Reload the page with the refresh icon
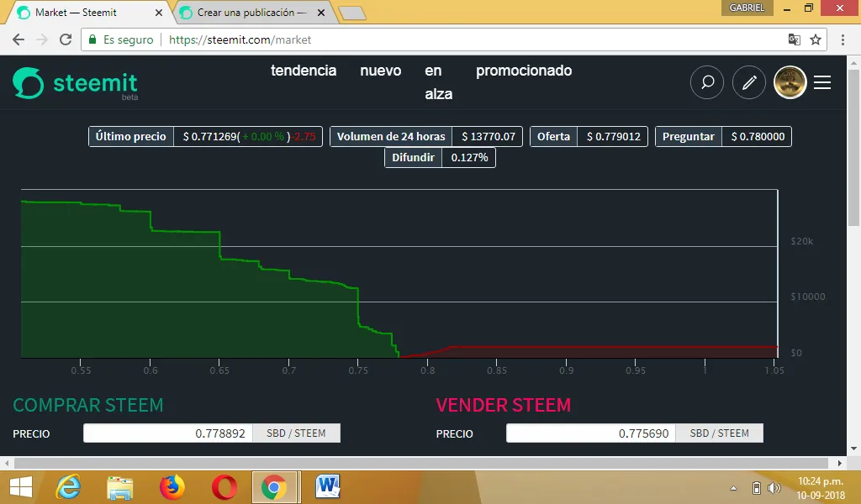This screenshot has width=861, height=504. pyautogui.click(x=66, y=39)
